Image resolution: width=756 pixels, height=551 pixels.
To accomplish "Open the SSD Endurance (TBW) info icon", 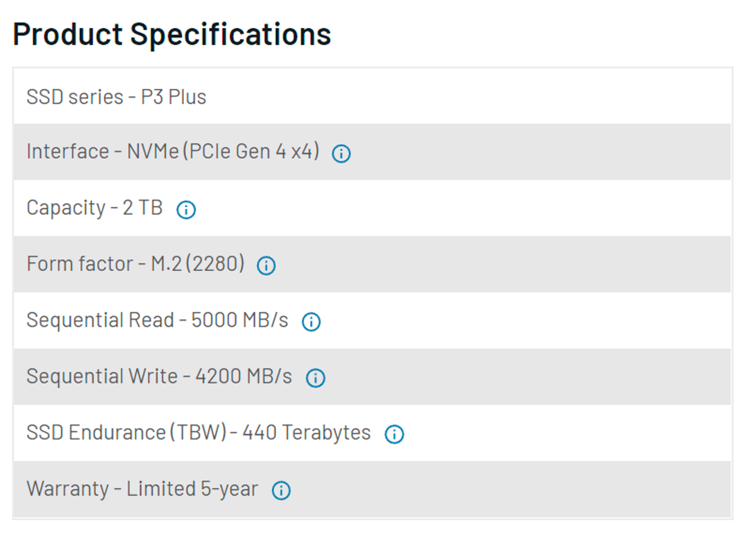I will 394,434.
